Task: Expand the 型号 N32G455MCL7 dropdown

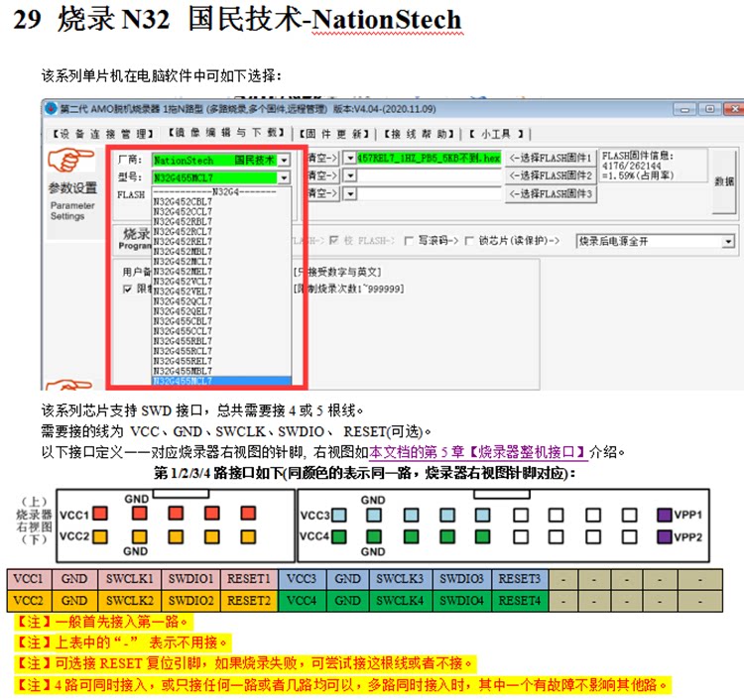Action: click(284, 177)
